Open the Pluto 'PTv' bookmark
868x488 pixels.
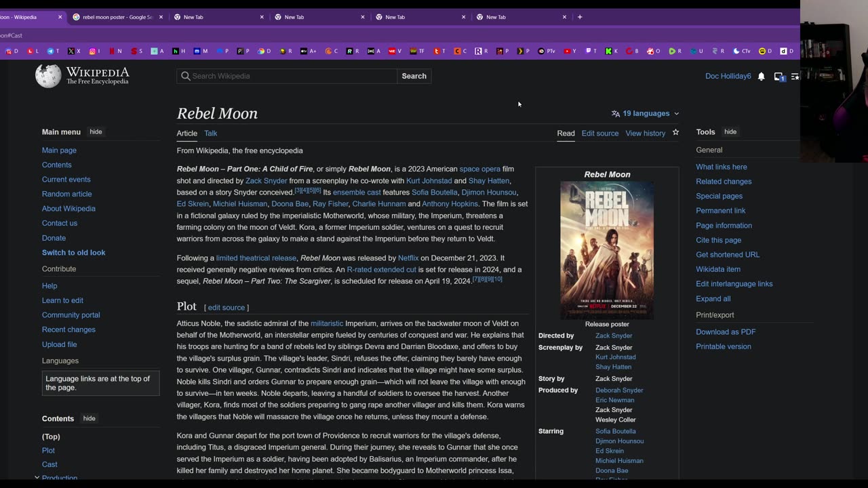click(x=547, y=51)
